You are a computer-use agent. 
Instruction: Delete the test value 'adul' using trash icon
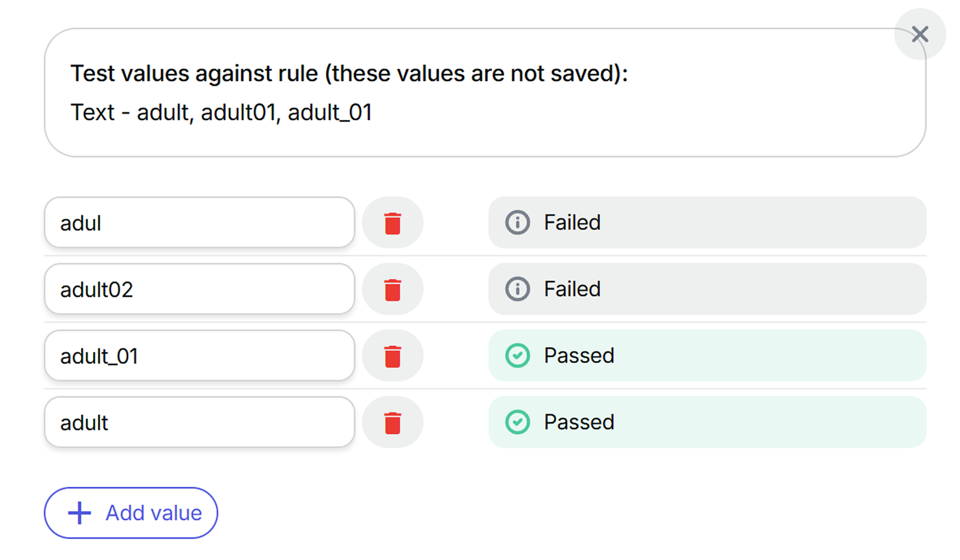pos(392,222)
